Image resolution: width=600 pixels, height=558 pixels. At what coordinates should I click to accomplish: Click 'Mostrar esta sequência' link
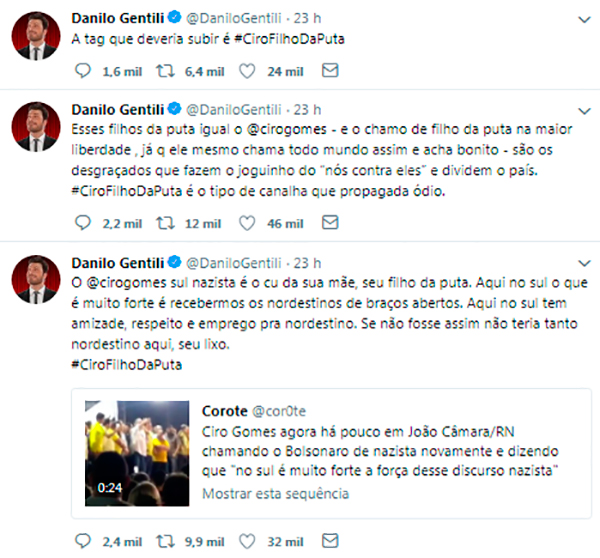point(275,494)
